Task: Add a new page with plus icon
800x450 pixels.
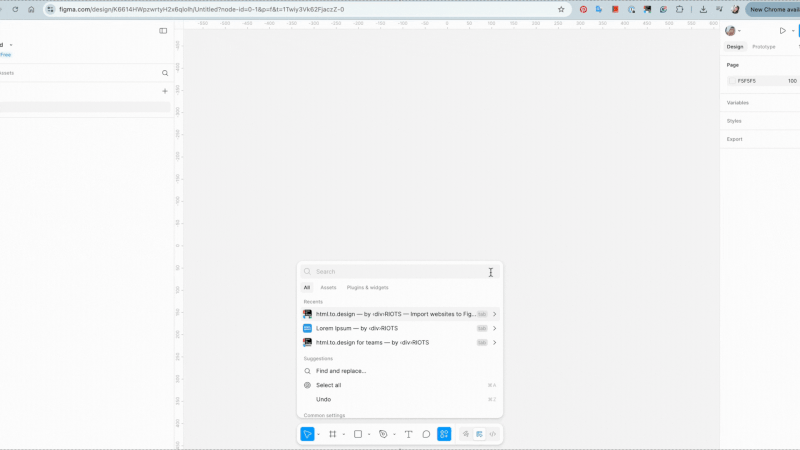Action: [165, 91]
